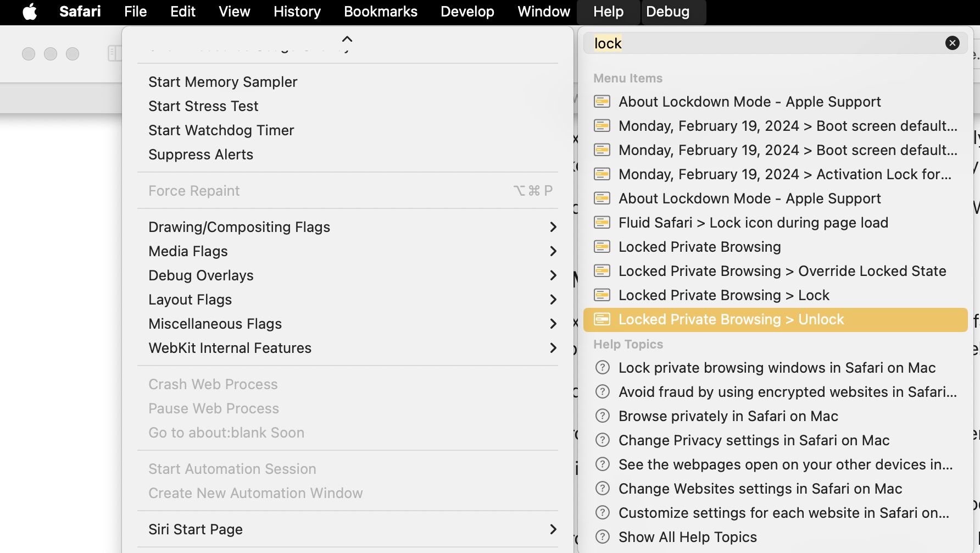Select Locked Private Browsing > Unlock result

[731, 319]
